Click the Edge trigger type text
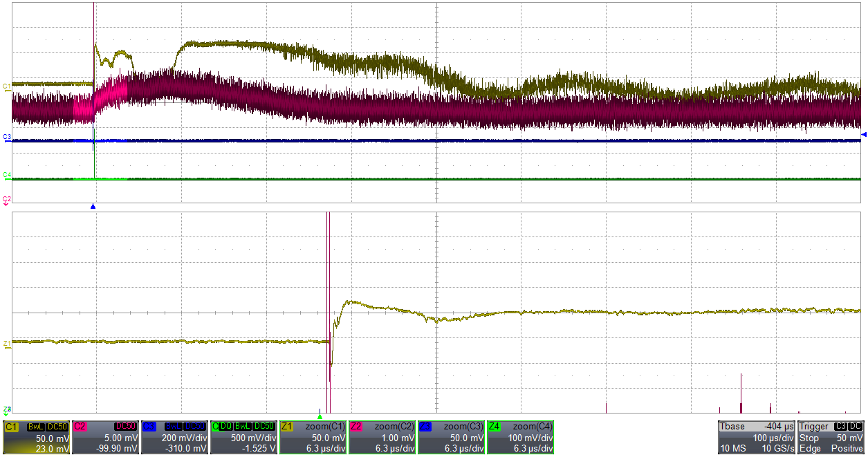 pyautogui.click(x=810, y=449)
